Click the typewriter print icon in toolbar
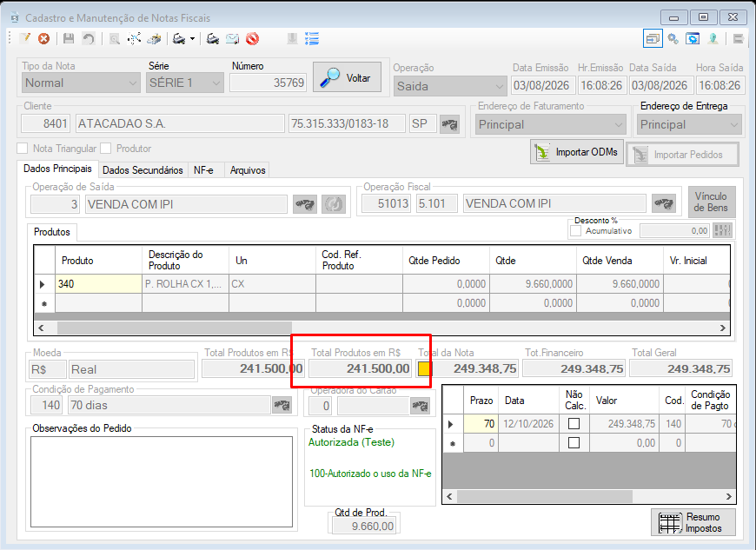The width and height of the screenshot is (756, 550). [x=154, y=38]
